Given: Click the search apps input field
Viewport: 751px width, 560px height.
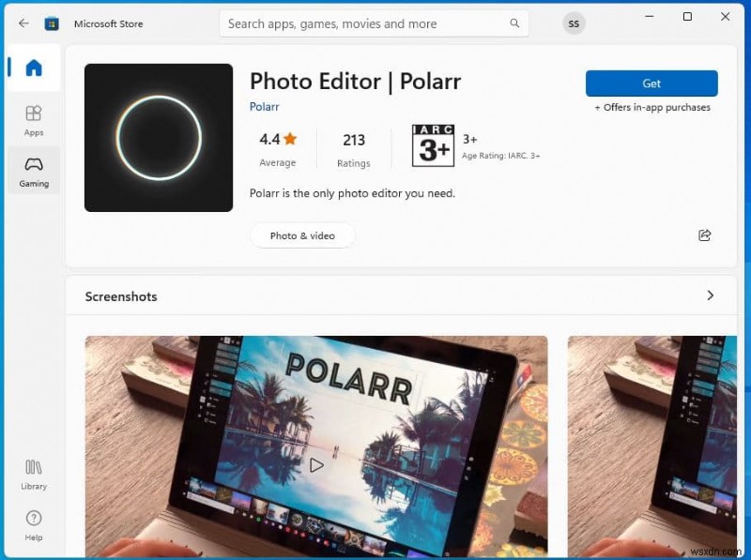Looking at the screenshot, I should pyautogui.click(x=366, y=23).
